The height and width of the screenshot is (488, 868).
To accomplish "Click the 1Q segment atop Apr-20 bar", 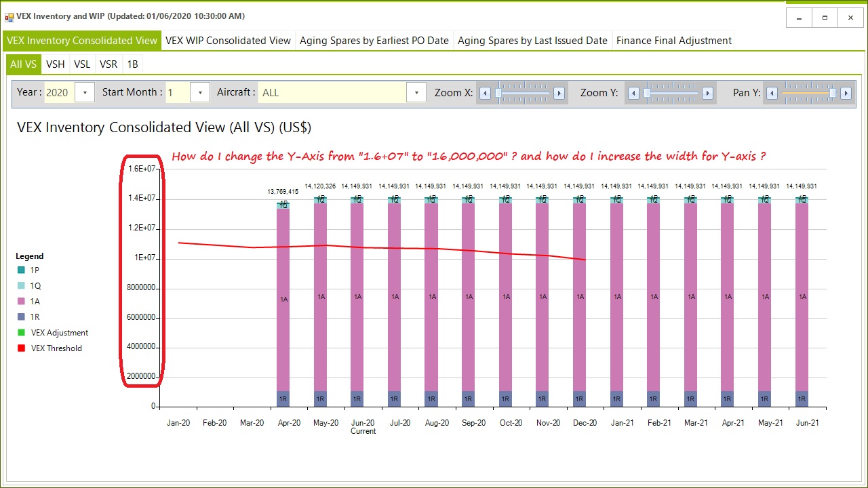I will coord(284,205).
